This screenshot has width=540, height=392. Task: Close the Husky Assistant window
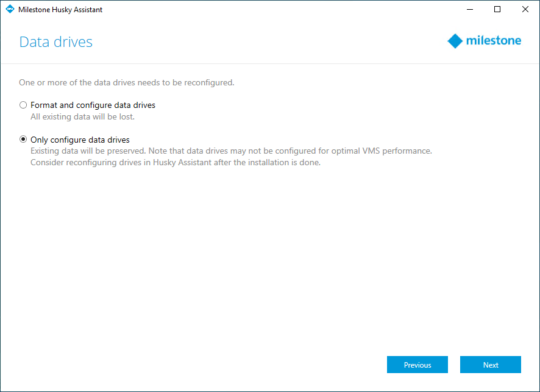[x=525, y=9]
